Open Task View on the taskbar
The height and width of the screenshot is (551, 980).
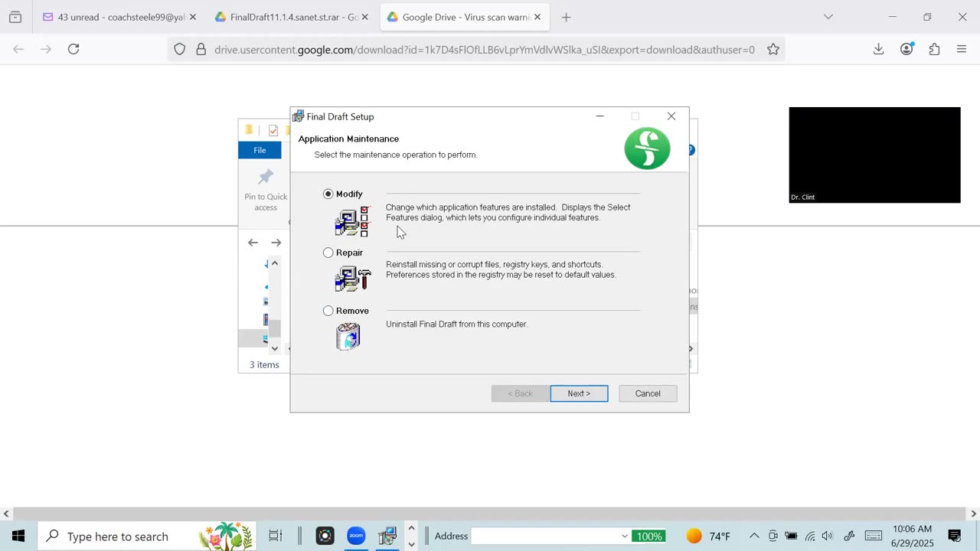pos(276,536)
